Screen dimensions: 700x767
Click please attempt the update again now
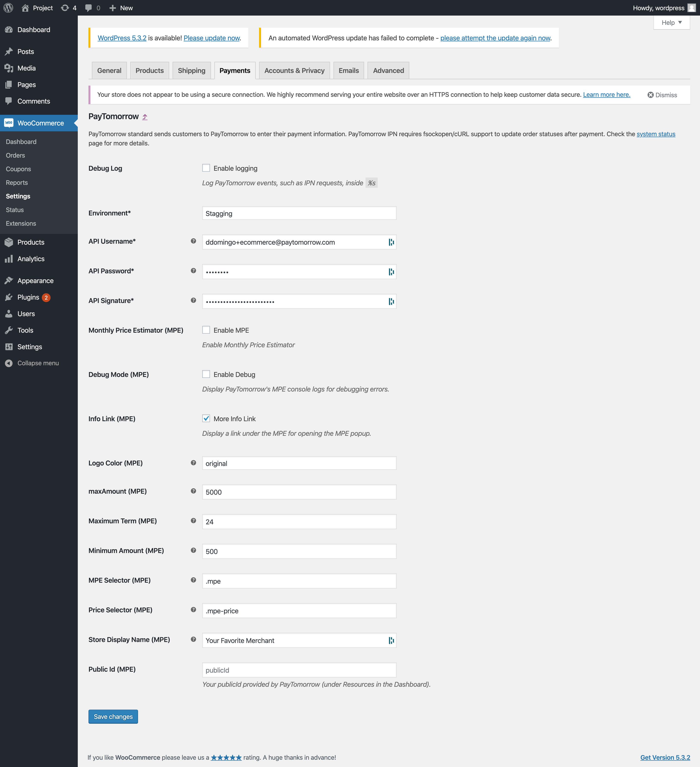495,38
